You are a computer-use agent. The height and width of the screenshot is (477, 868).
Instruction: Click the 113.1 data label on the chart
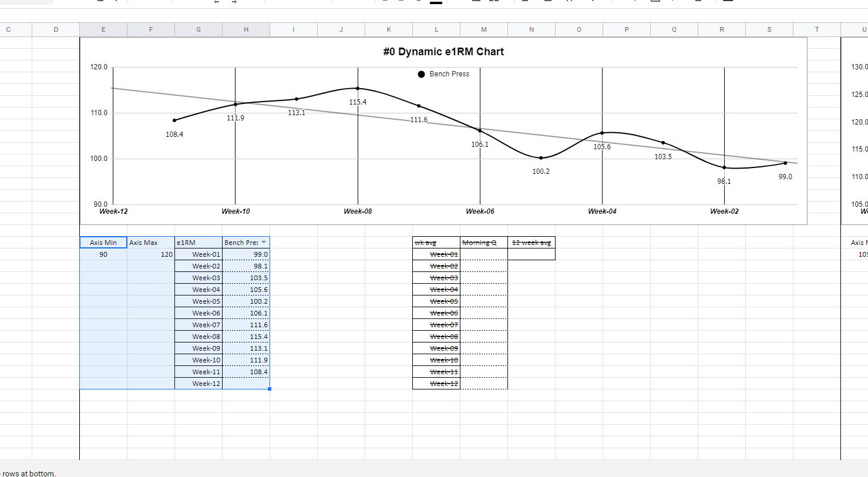pyautogui.click(x=297, y=113)
